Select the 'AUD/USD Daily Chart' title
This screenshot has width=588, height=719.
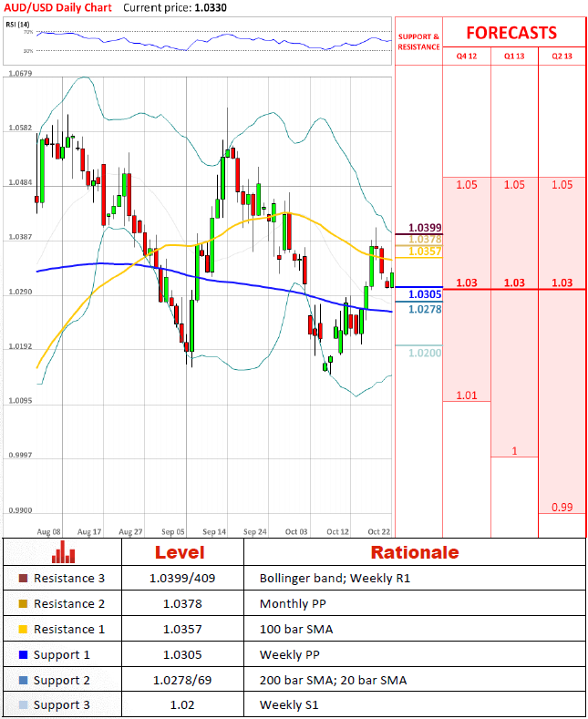57,8
